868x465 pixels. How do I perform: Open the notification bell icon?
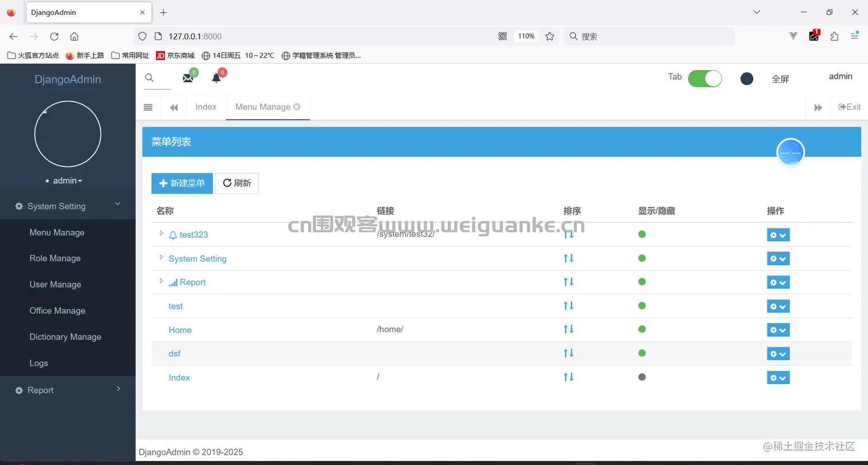(x=216, y=78)
